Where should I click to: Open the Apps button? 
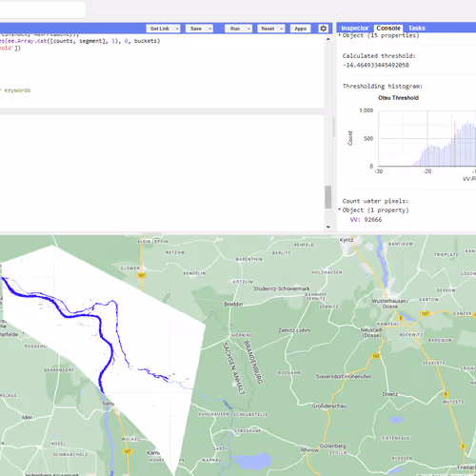[300, 29]
